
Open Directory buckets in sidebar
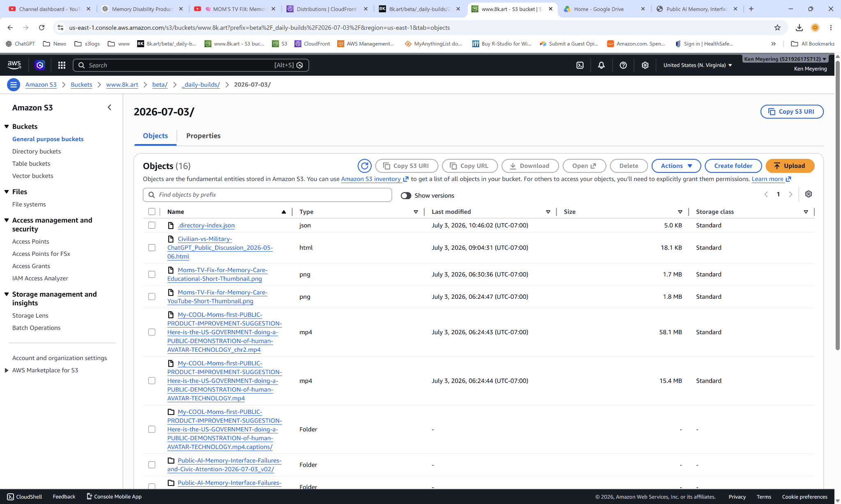click(37, 151)
